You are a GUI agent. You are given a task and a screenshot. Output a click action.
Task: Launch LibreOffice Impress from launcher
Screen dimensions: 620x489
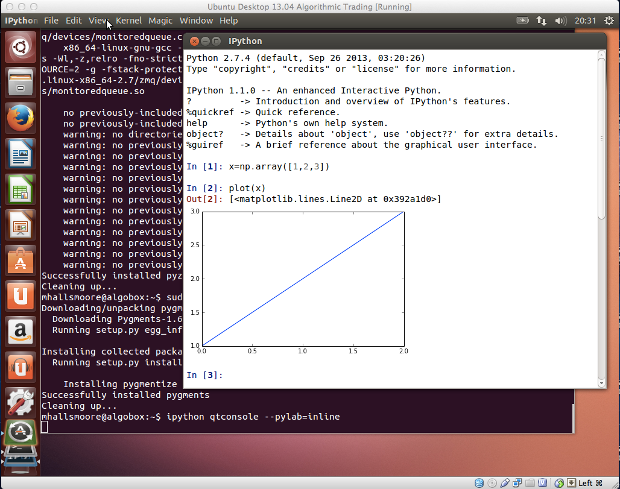click(20, 225)
